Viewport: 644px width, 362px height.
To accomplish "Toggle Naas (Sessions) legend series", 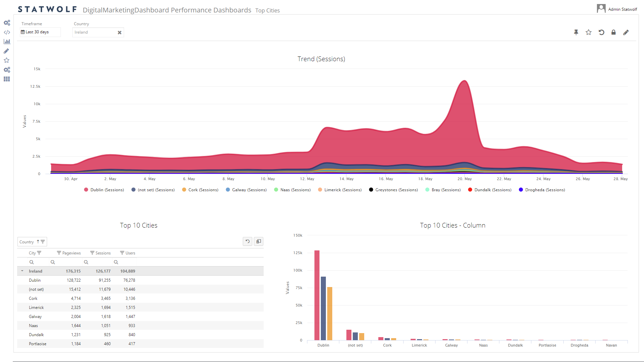I will click(292, 190).
